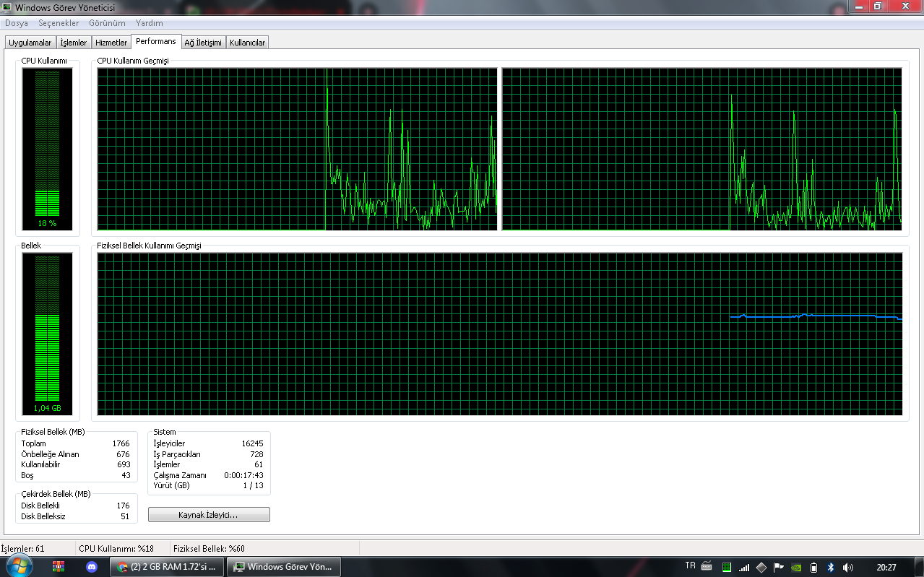Click the Show Desktop strip

[x=918, y=567]
